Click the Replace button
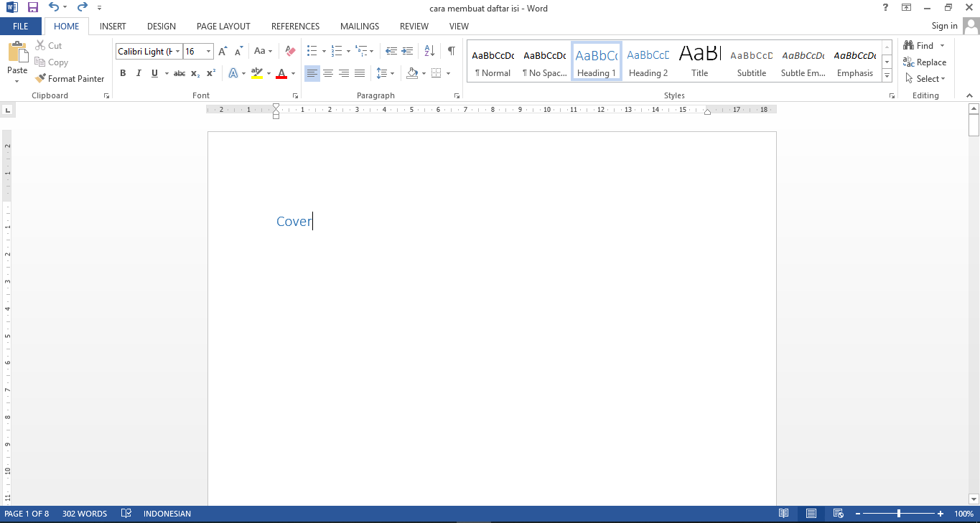This screenshot has width=980, height=523. [925, 62]
